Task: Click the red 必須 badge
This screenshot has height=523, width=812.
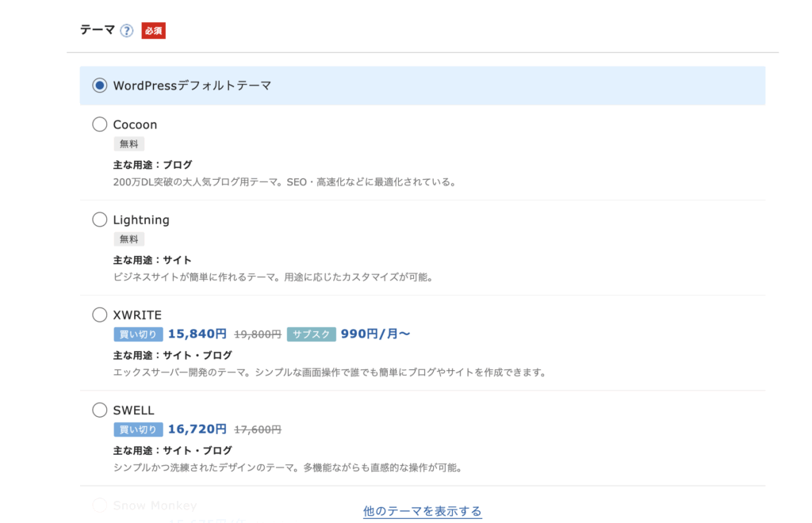Action: (153, 31)
